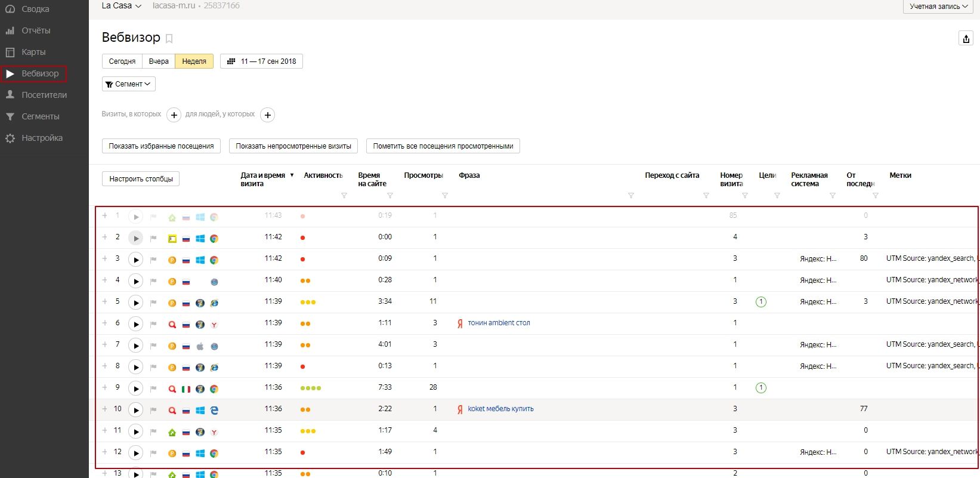Click Настроить столбцы button
Image resolution: width=980 pixels, height=478 pixels.
point(141,179)
